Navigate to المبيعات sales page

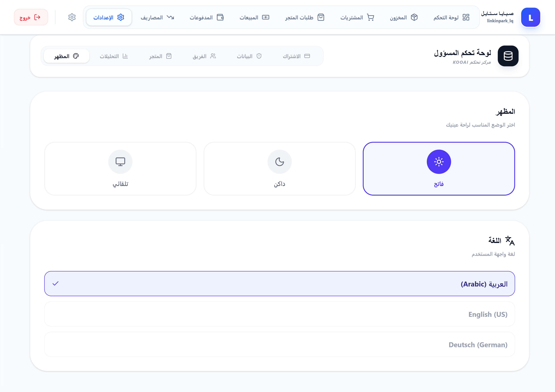(254, 17)
